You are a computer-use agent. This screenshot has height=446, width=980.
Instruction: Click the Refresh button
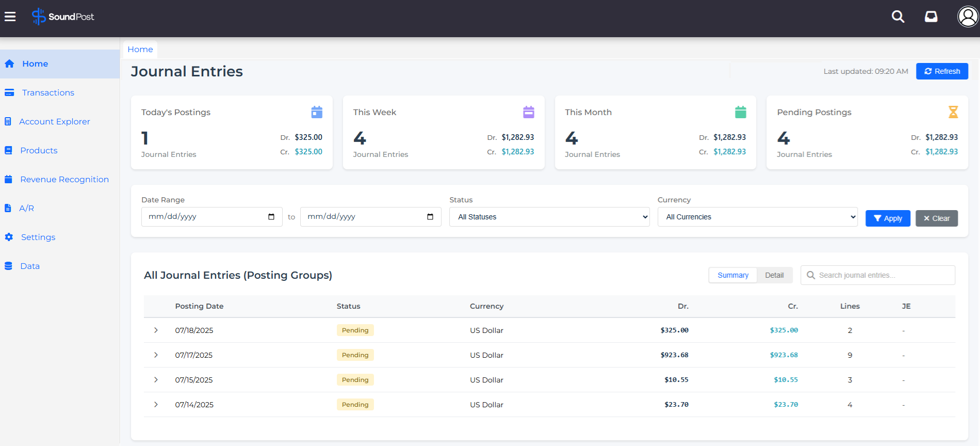942,71
